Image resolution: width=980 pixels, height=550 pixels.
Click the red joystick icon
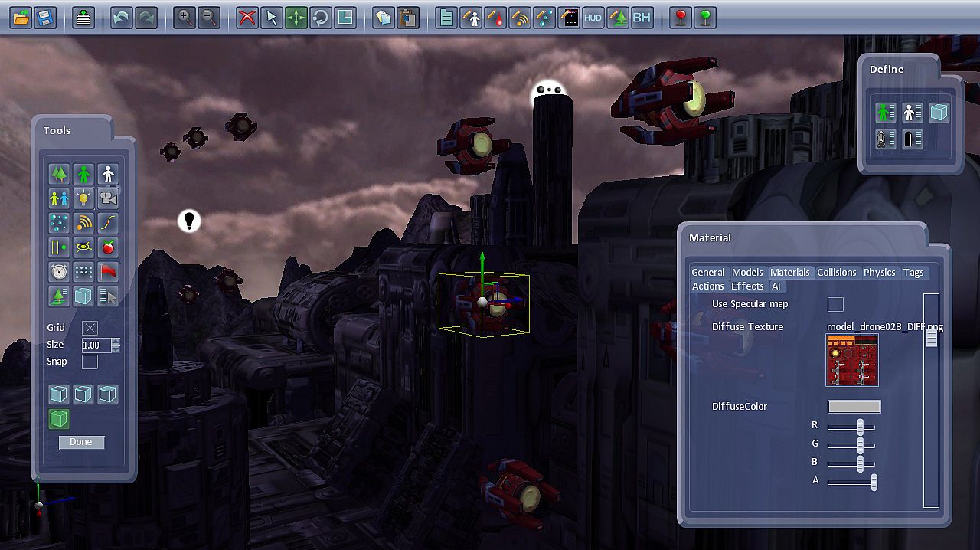[680, 18]
